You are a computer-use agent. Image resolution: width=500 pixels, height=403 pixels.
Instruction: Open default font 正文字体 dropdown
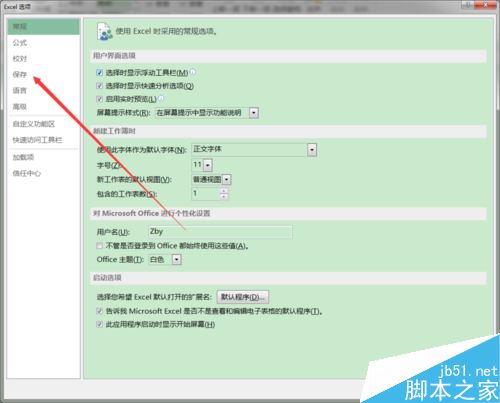point(312,150)
